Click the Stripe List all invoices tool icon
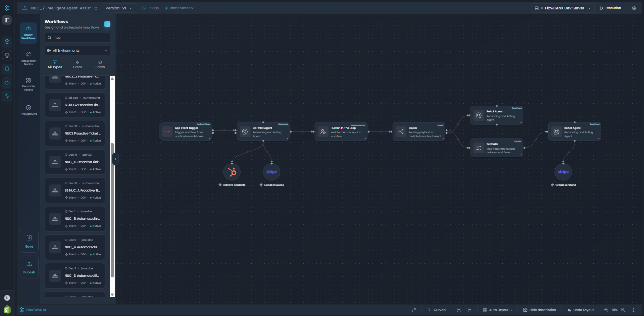Viewport: 644px width, 316px height. pos(271,172)
